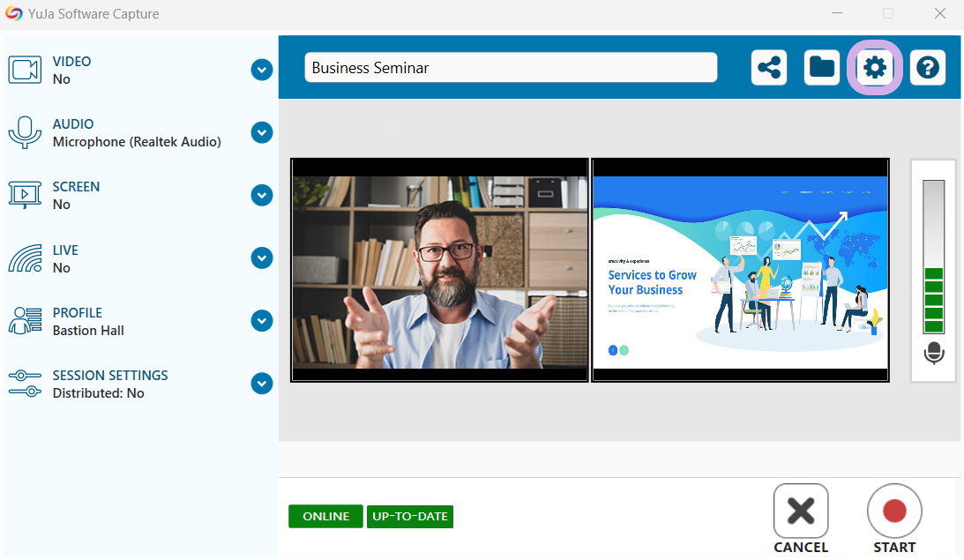Open the help question mark icon

(928, 67)
